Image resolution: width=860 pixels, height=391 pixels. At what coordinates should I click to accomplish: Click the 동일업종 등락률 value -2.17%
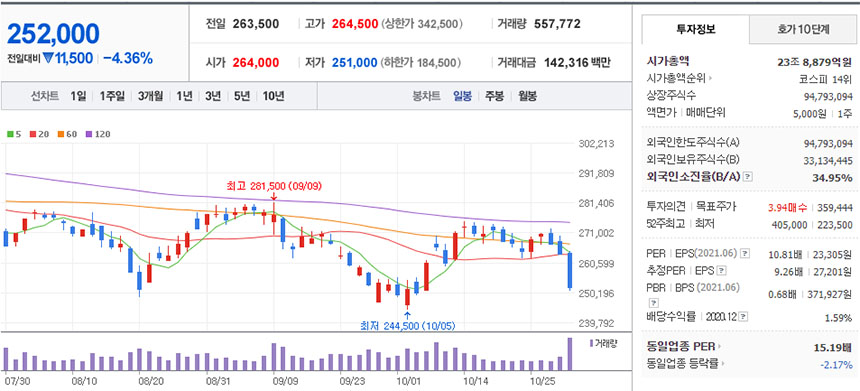pyautogui.click(x=837, y=364)
